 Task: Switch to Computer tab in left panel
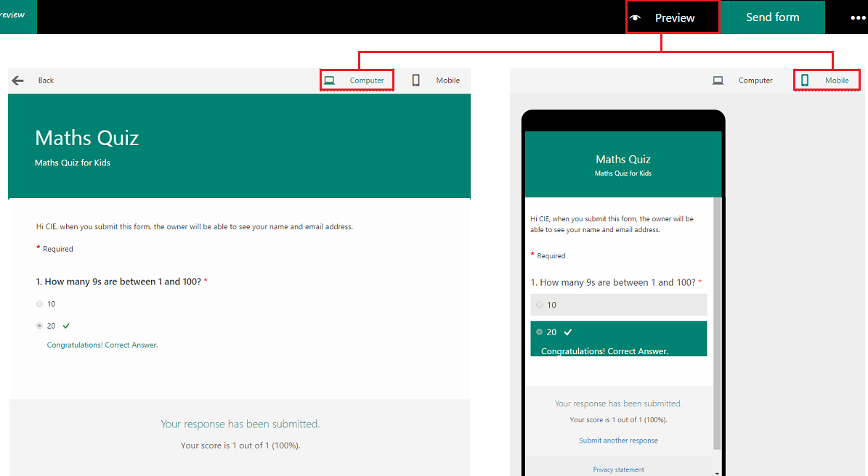(x=366, y=81)
